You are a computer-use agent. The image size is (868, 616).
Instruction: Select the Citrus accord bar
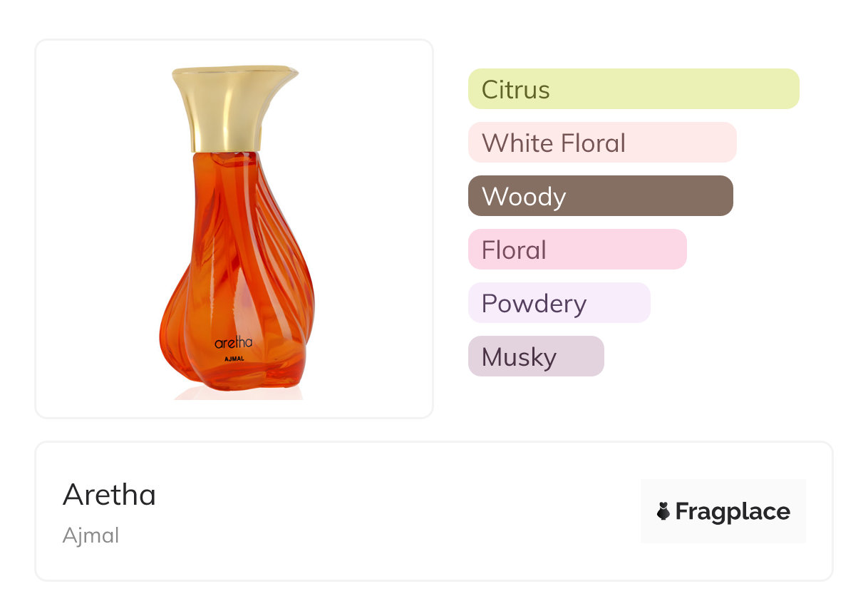[633, 89]
